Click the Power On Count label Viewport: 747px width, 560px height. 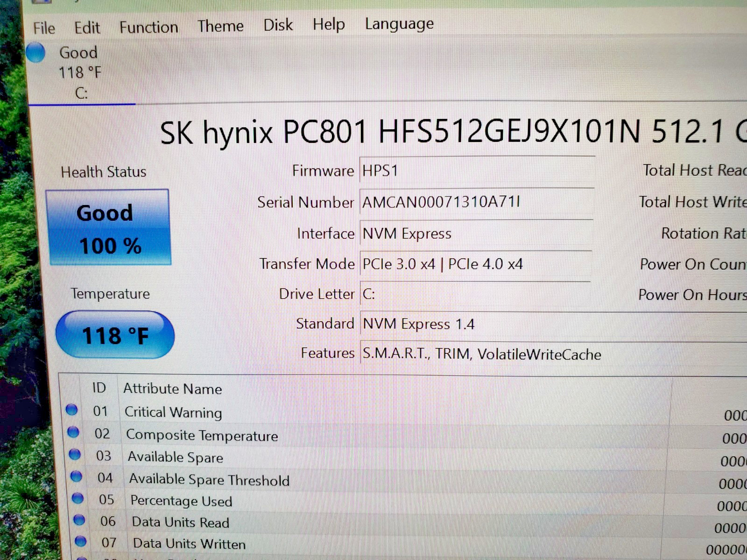693,265
